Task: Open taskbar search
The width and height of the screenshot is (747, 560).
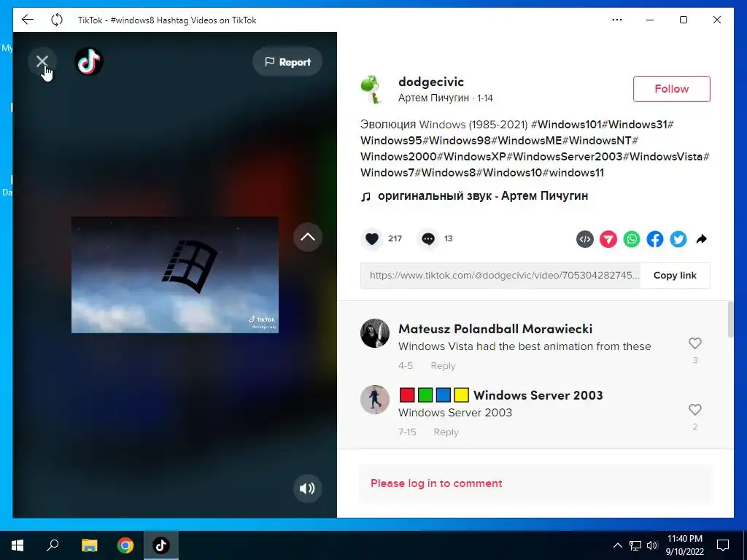Action: (x=53, y=545)
